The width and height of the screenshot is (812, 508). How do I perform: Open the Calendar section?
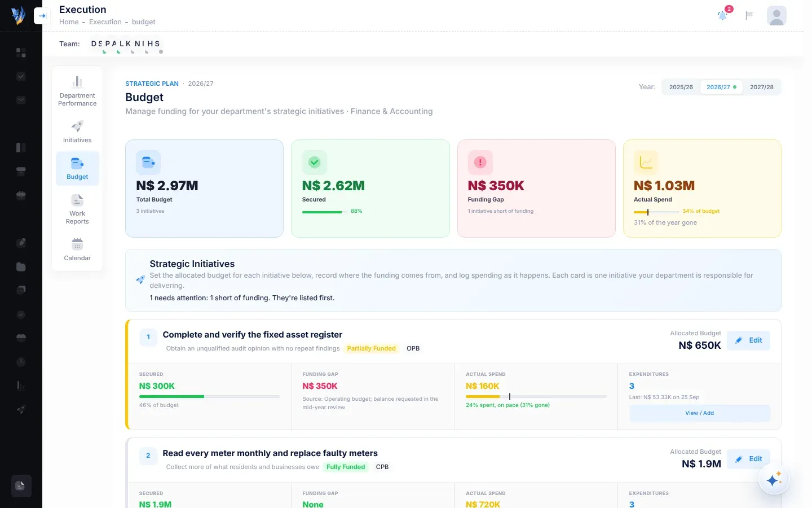77,249
